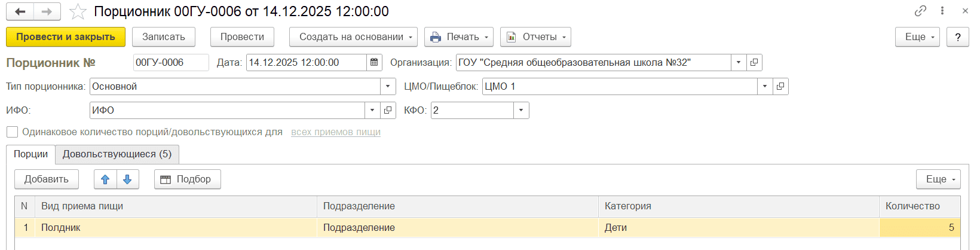Image resolution: width=980 pixels, height=250 pixels.
Task: Follow the всех приемов пищи link
Action: pyautogui.click(x=335, y=132)
